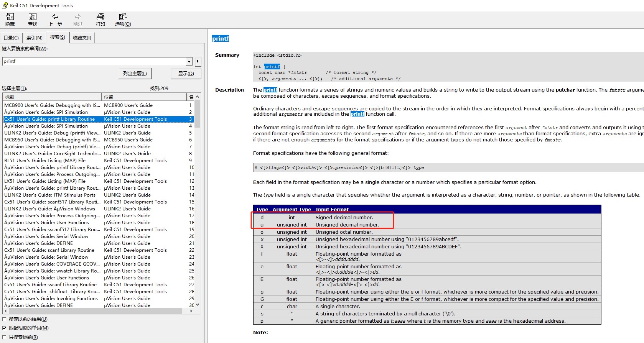
Task: Switch to the 索引(N) tab
Action: (34, 38)
